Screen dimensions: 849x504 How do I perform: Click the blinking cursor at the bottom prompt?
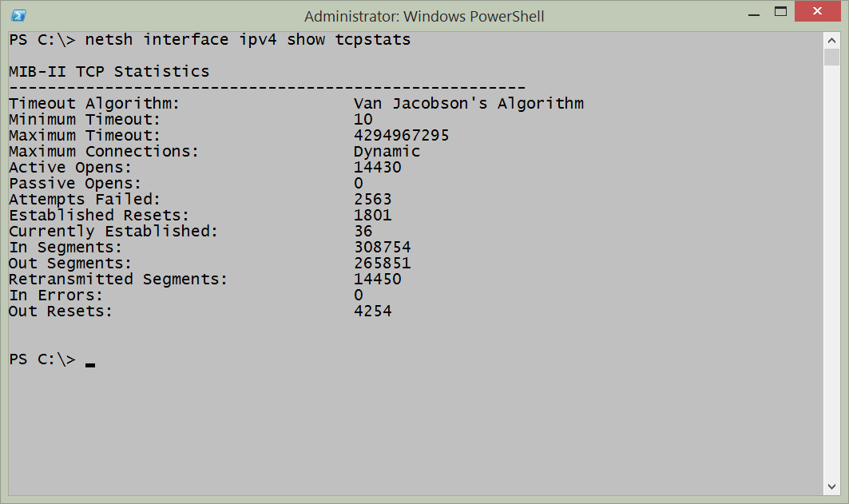90,363
